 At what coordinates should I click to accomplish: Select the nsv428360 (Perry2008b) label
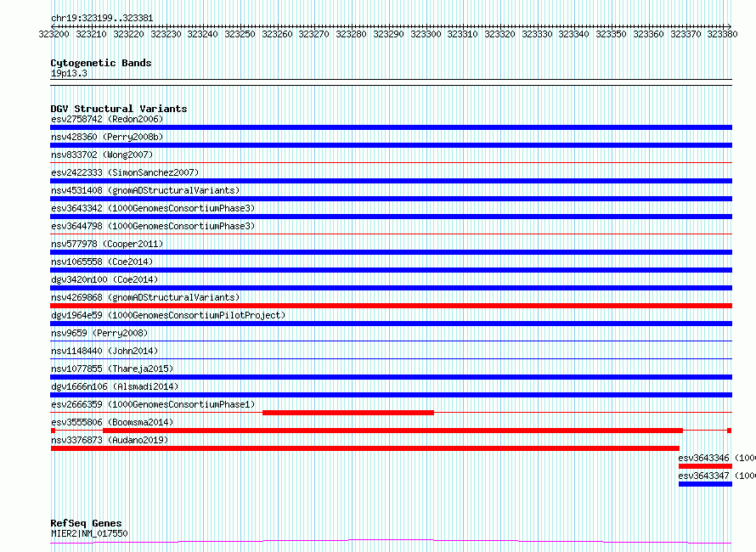[107, 137]
